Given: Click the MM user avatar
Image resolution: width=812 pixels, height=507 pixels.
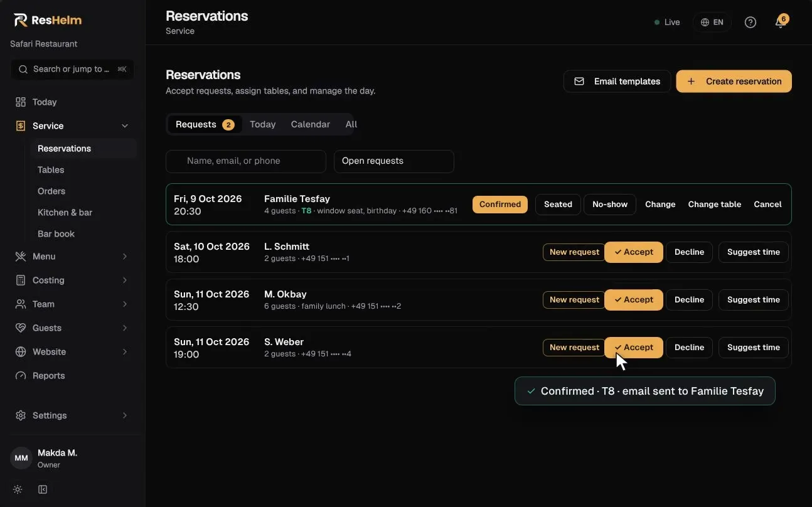Looking at the screenshot, I should pyautogui.click(x=21, y=458).
